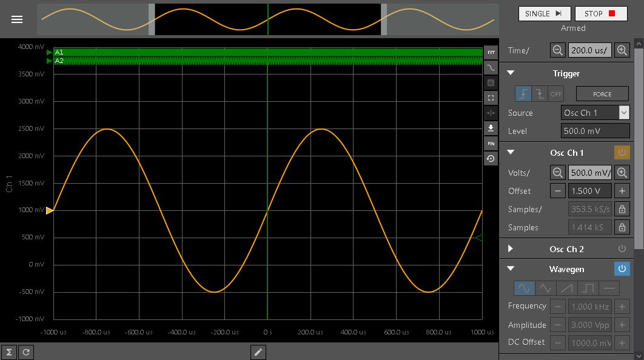
Task: Edit the Frequency 1.000 kHz field
Action: [590, 307]
